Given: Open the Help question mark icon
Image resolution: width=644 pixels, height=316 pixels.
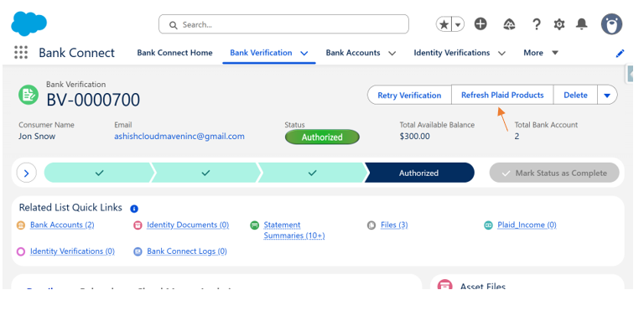Looking at the screenshot, I should point(536,24).
